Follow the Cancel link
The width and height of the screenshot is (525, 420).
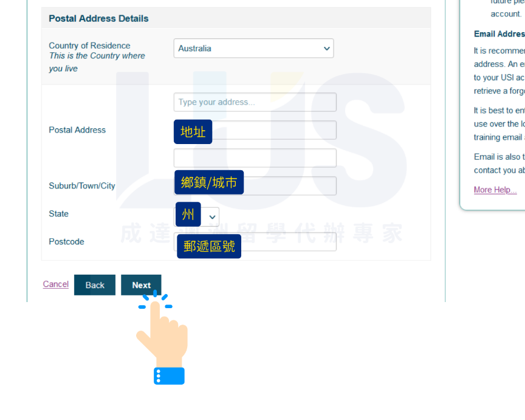(55, 284)
